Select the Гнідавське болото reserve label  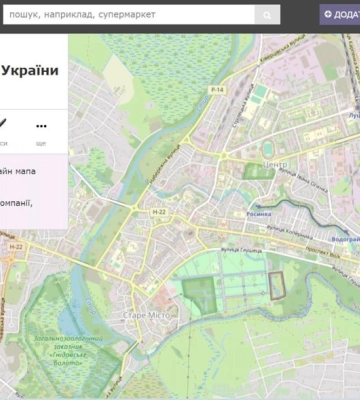point(68,351)
